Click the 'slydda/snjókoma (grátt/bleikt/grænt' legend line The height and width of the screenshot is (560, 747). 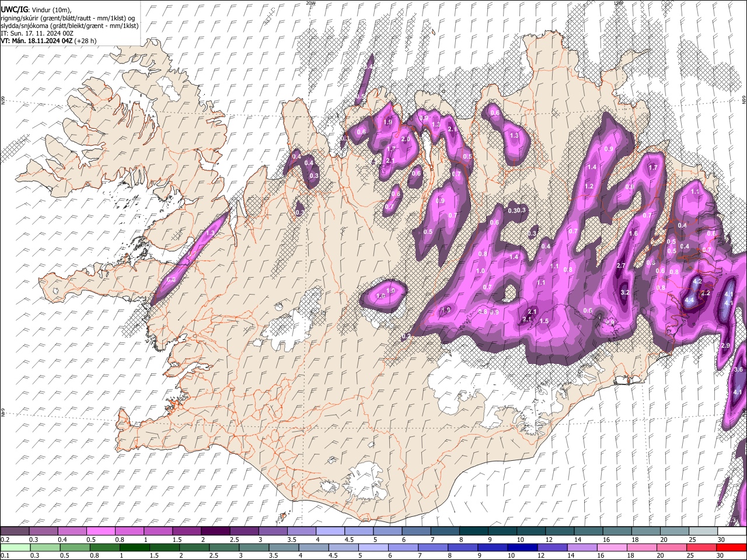pos(69,26)
